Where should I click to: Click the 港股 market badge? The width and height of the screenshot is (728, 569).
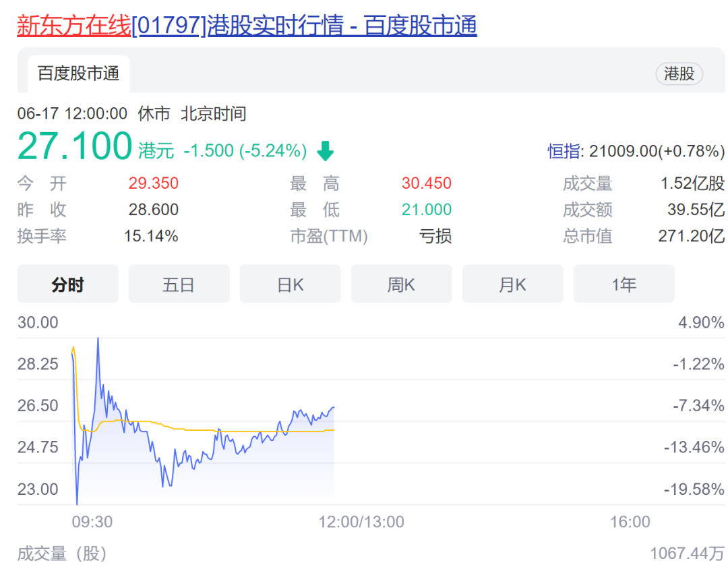coord(679,74)
